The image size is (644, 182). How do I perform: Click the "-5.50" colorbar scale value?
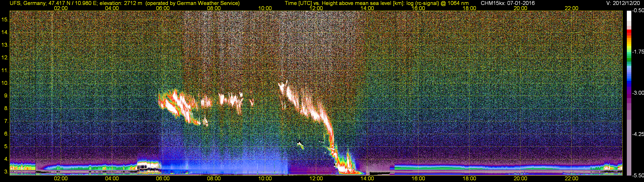[638, 176]
